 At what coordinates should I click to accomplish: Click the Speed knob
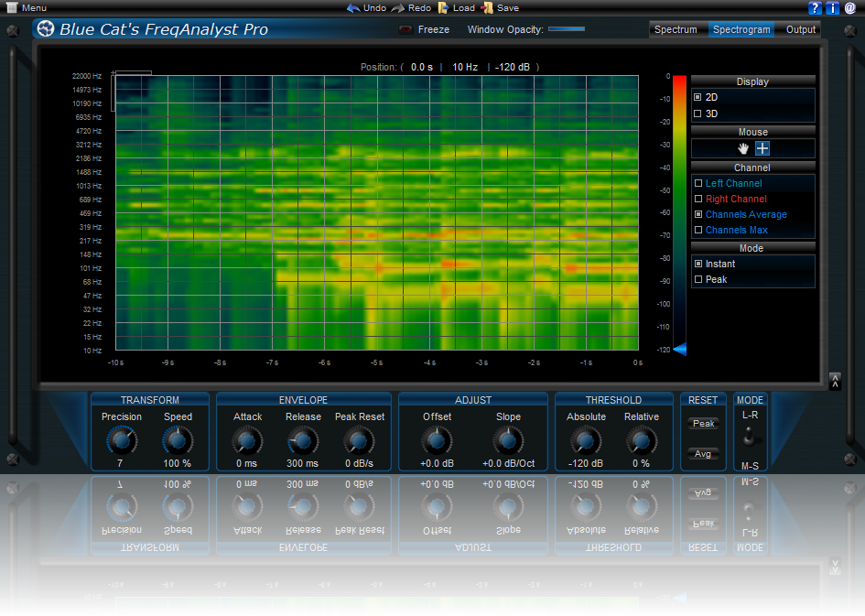click(177, 440)
